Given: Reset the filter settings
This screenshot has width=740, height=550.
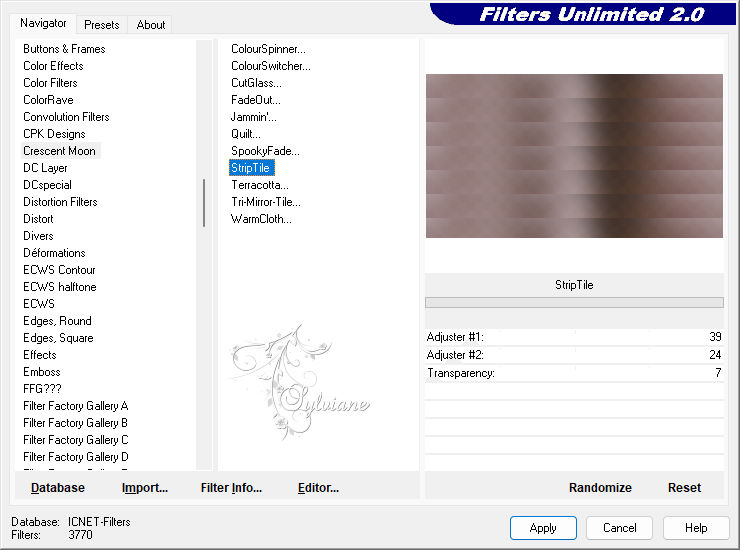Looking at the screenshot, I should pos(684,488).
